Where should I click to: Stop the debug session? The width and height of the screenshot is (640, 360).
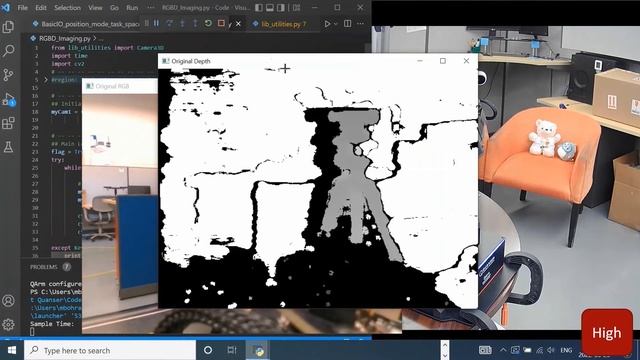click(x=221, y=24)
